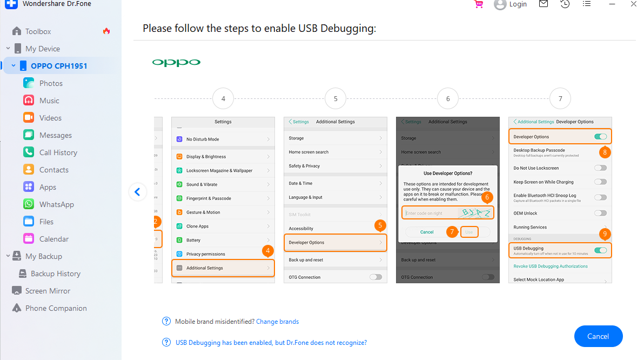Click the Toolbox home icon

[17, 31]
